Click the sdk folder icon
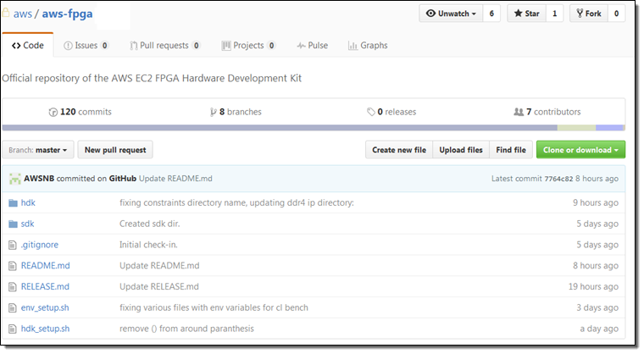 coord(13,224)
